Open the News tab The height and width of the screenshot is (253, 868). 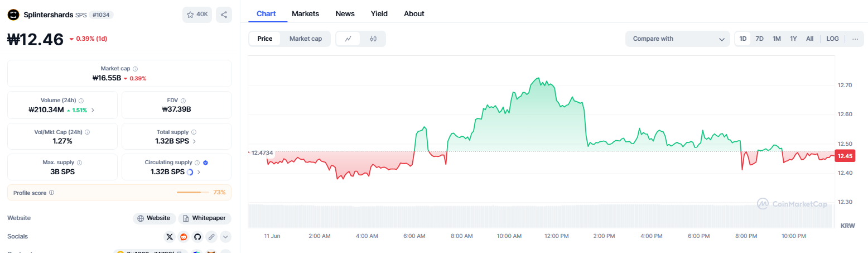point(345,13)
